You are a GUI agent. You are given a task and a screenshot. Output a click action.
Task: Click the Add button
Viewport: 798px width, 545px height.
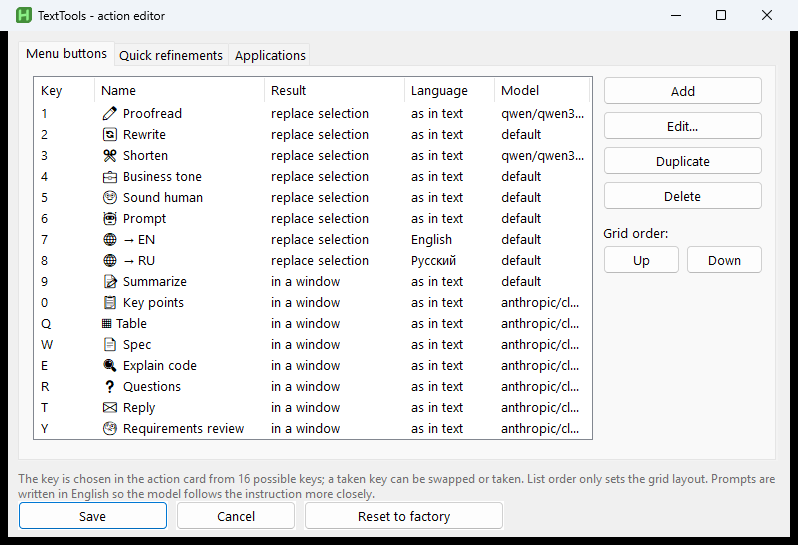682,91
